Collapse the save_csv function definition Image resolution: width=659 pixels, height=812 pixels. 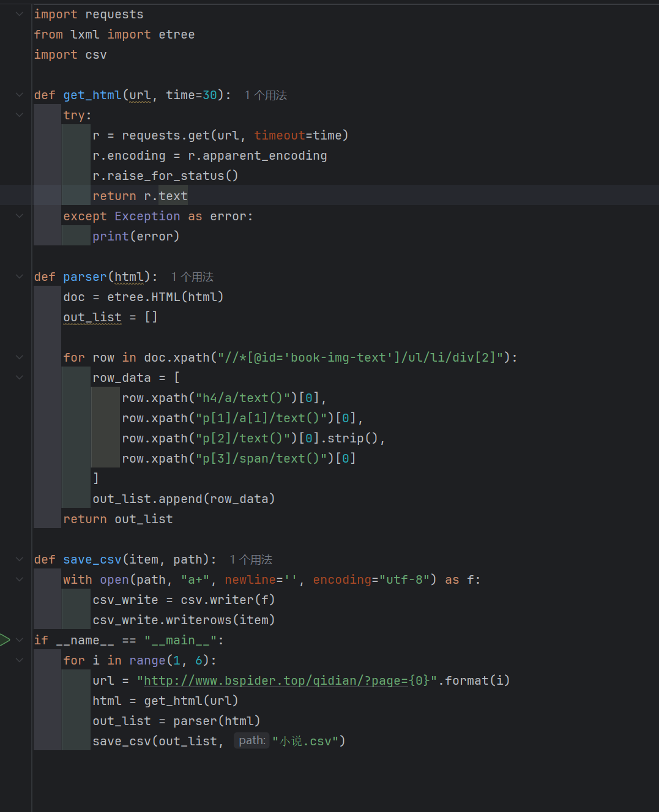click(19, 559)
